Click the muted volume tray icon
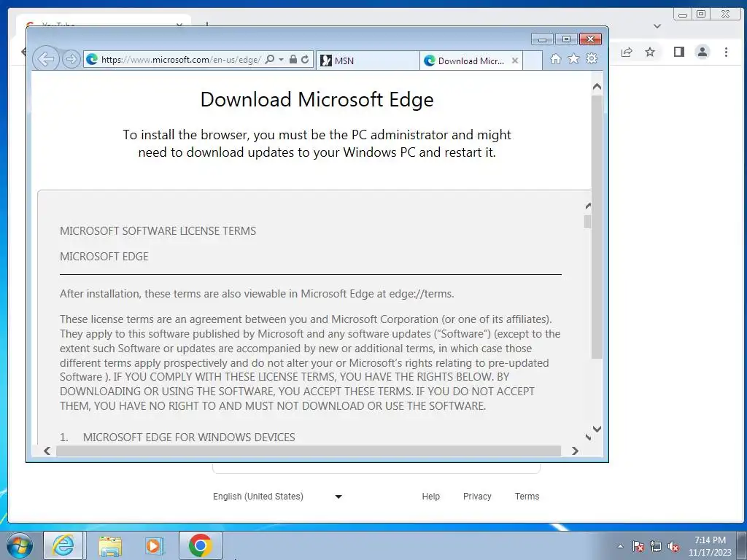 673,546
